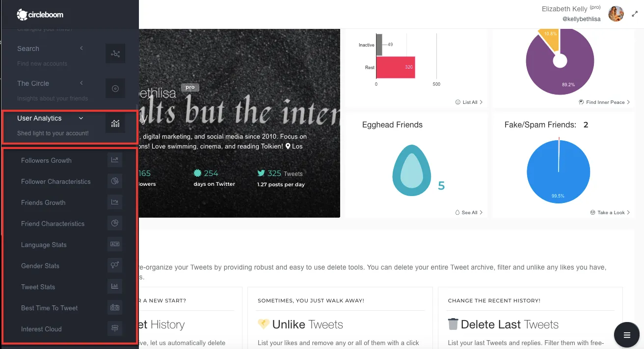Click the Interest Cloud signpost icon

click(115, 327)
